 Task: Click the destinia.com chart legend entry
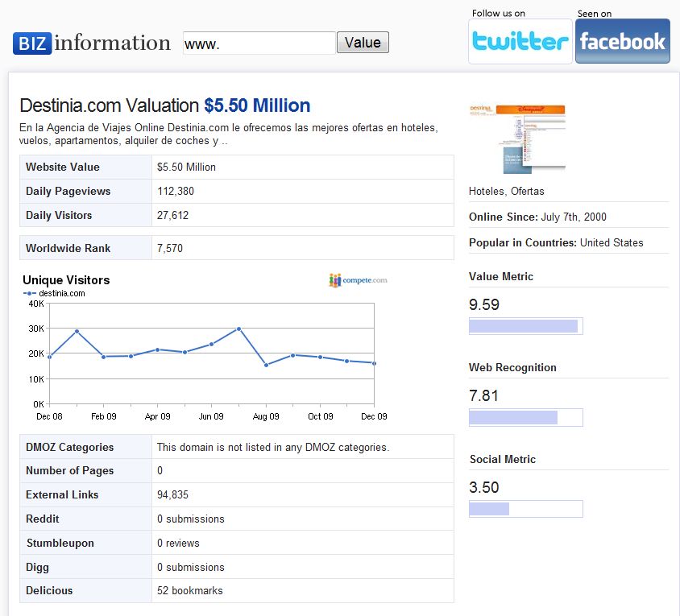54,293
